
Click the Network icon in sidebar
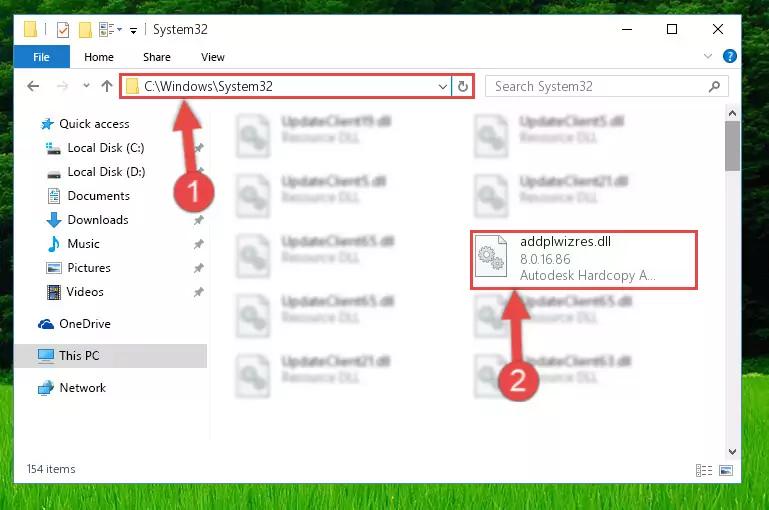46,388
